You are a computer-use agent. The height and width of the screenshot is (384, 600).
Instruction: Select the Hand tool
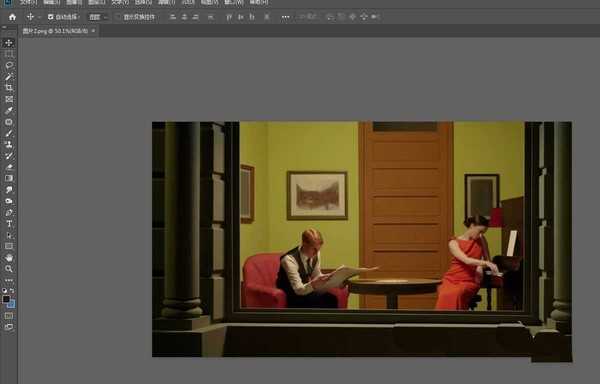[9, 258]
